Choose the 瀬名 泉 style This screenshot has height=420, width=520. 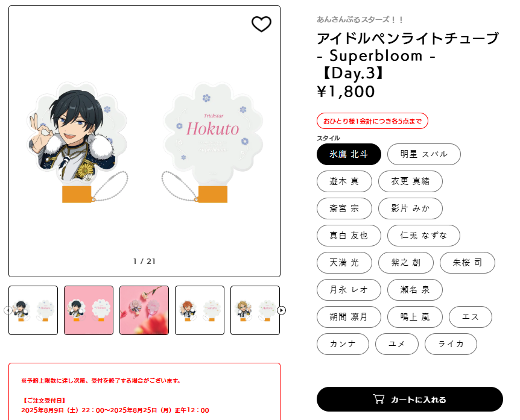point(415,290)
